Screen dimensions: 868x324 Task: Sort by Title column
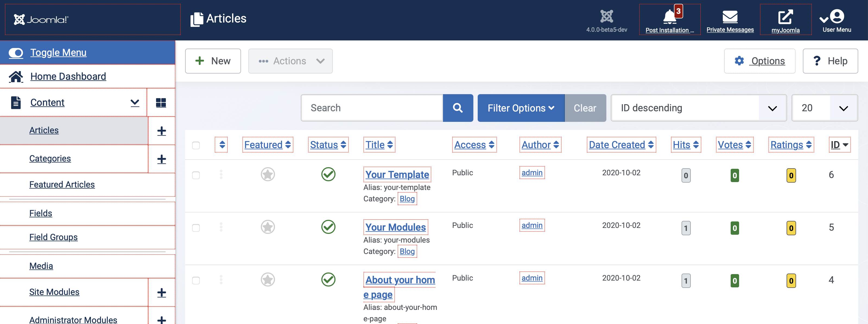point(379,145)
